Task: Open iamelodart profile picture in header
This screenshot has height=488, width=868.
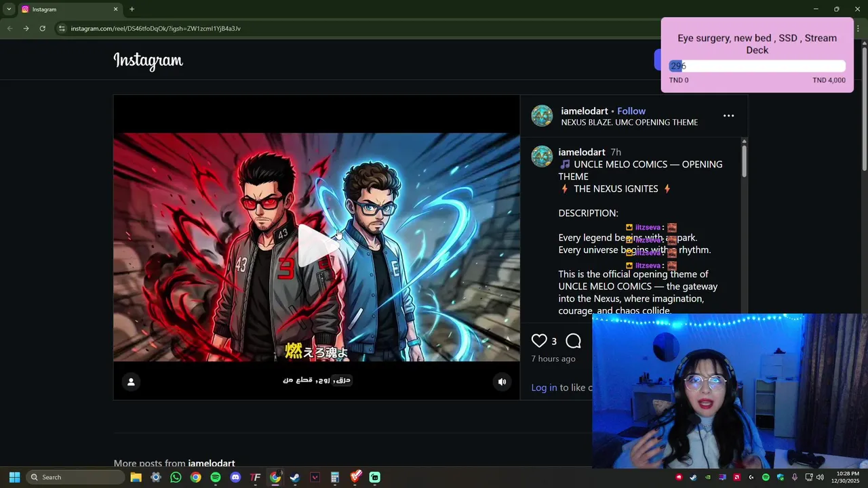Action: (542, 116)
